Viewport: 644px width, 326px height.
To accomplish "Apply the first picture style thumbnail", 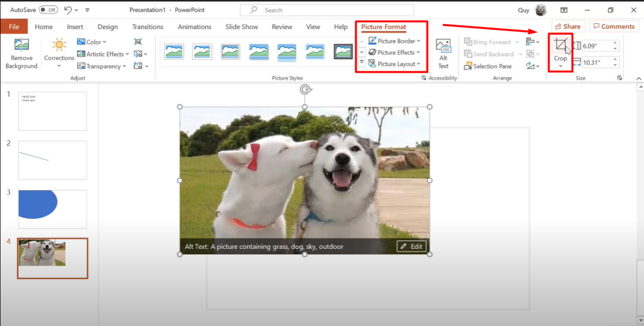I will click(x=174, y=51).
